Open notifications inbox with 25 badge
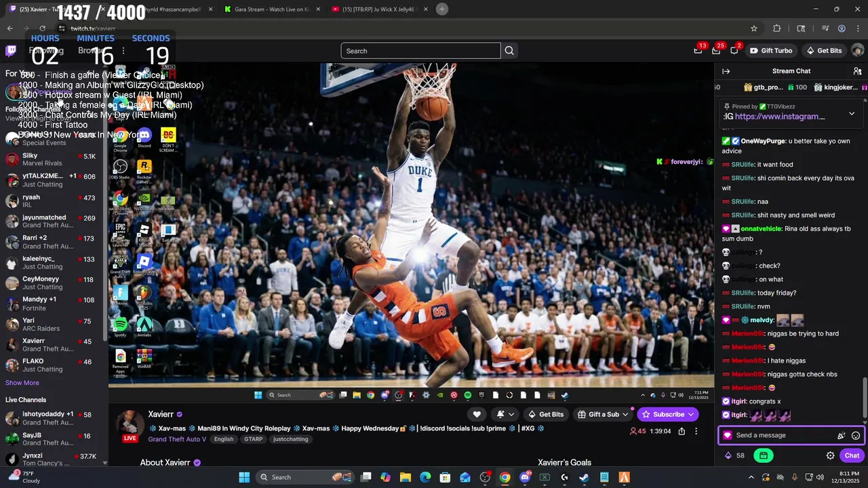This screenshot has height=488, width=868. (716, 51)
